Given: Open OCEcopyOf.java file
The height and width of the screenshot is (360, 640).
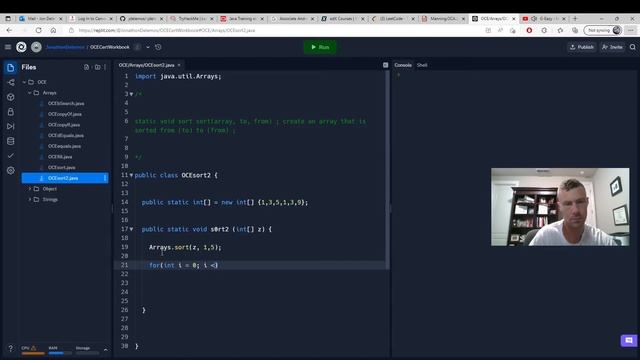Looking at the screenshot, I should tap(65, 114).
